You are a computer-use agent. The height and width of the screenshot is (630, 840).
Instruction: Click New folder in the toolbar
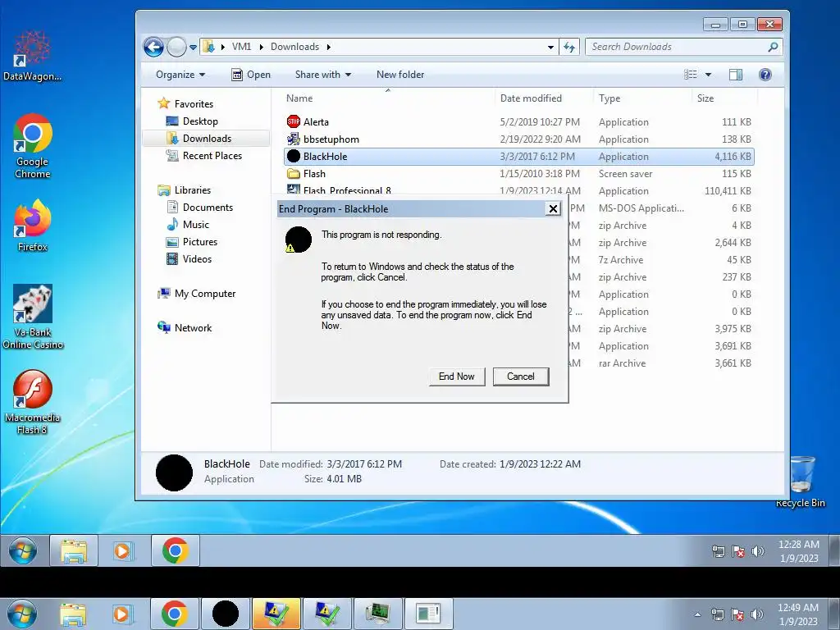(400, 75)
